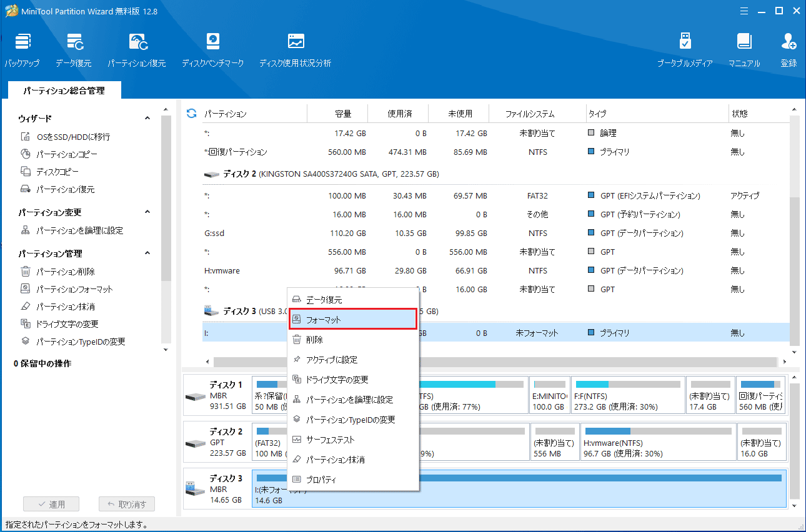
Task: Choose データ復元 in the context menu
Action: (353, 300)
